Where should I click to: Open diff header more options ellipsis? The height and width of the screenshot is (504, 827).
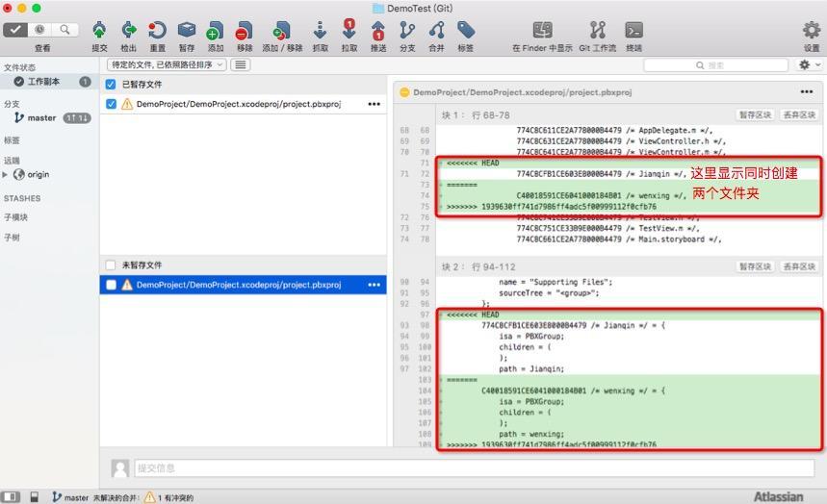pos(807,91)
